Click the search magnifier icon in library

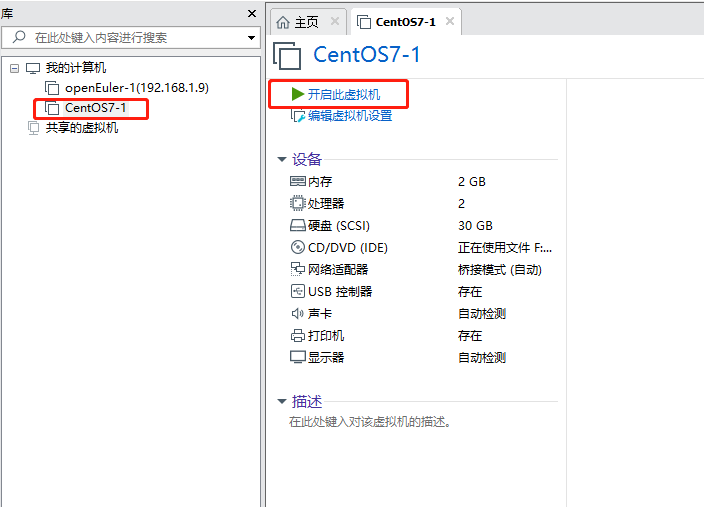pos(19,37)
